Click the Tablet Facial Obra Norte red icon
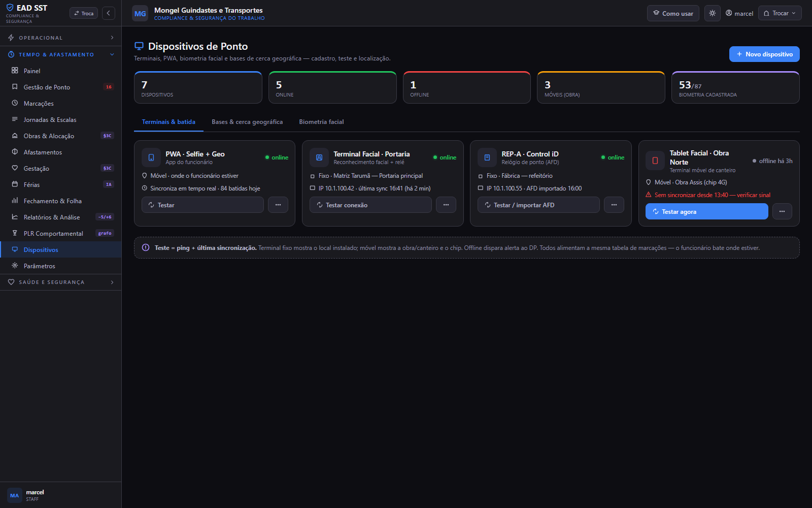 point(655,161)
